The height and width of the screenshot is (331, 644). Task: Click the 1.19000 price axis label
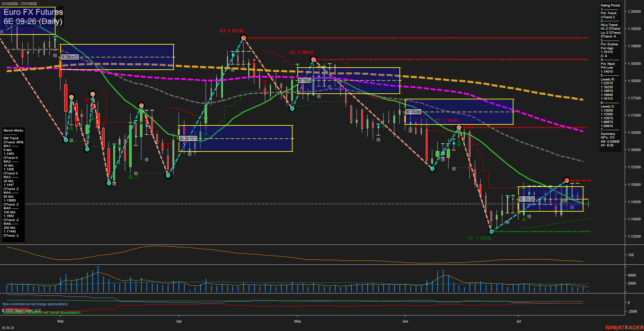click(x=634, y=46)
